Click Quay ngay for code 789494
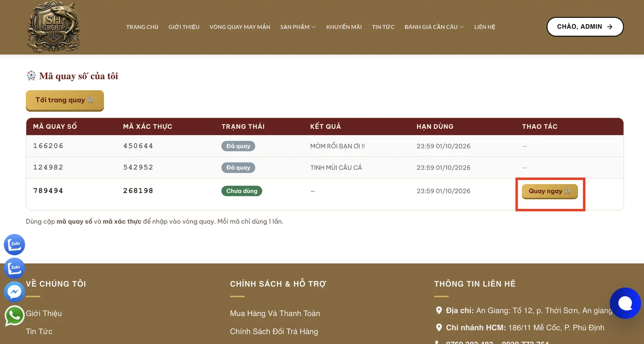 click(550, 191)
